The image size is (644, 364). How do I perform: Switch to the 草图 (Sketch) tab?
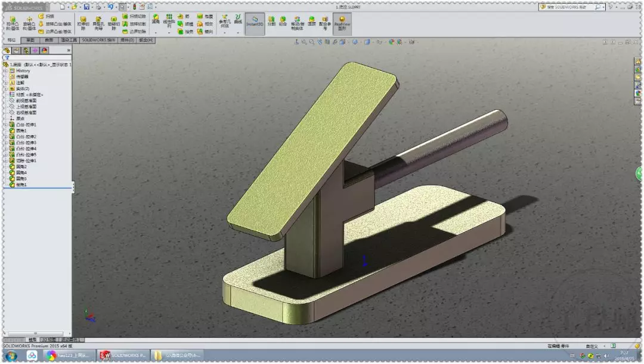point(30,40)
